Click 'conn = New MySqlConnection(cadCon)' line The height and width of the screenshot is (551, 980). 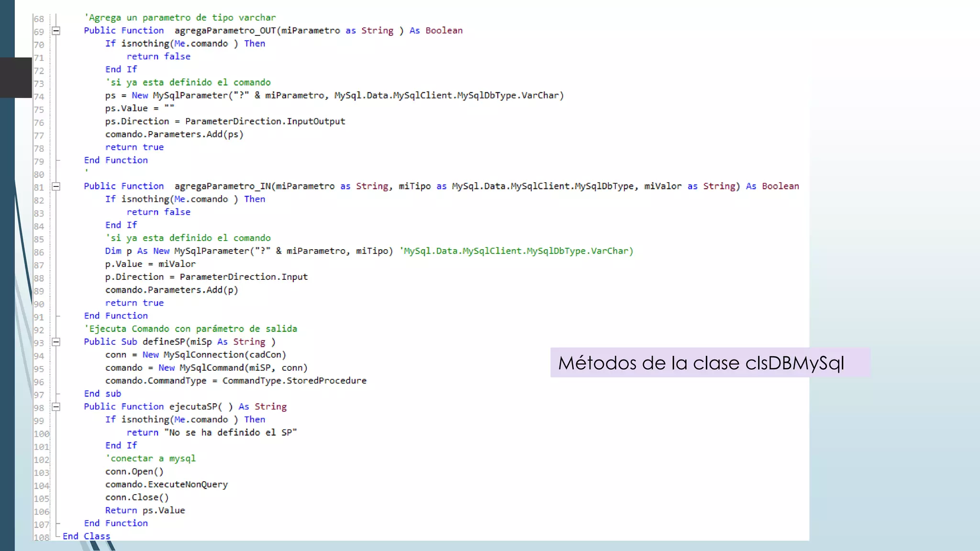tap(196, 355)
